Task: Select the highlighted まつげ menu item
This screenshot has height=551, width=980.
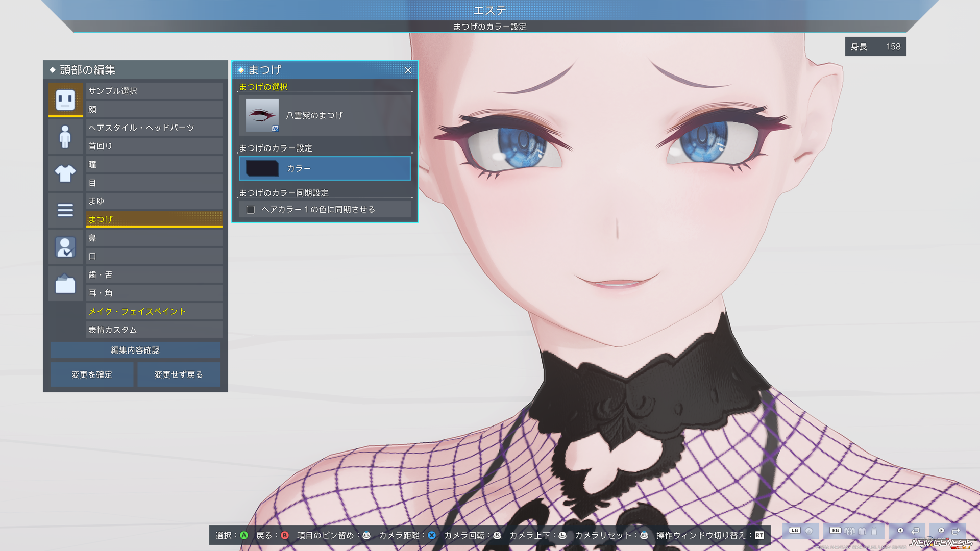Action: point(154,219)
